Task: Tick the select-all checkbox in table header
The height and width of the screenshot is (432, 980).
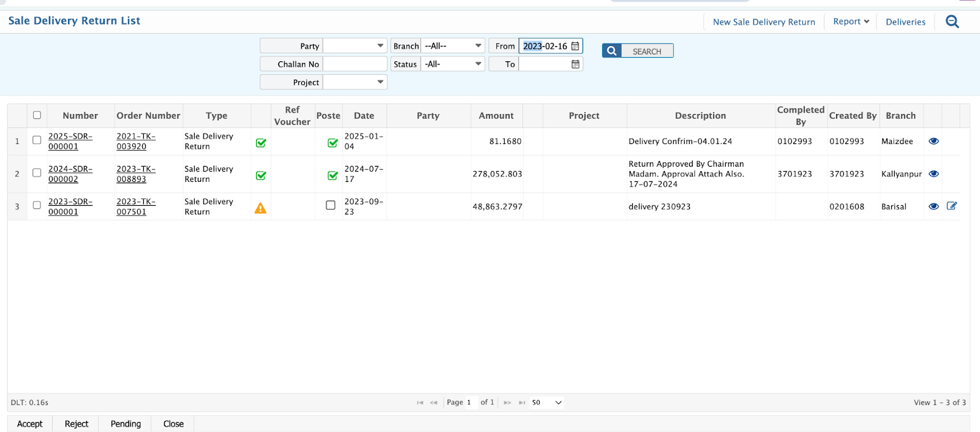Action: 37,115
